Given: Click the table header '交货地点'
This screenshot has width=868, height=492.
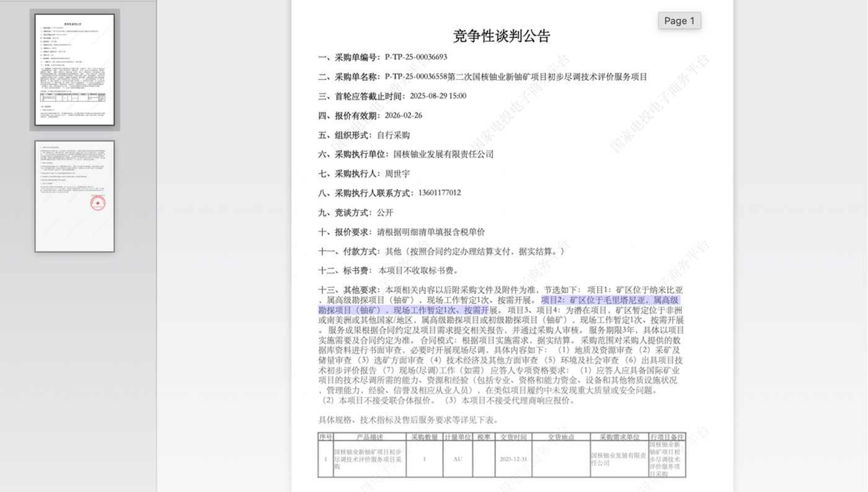Looking at the screenshot, I should pyautogui.click(x=562, y=437).
